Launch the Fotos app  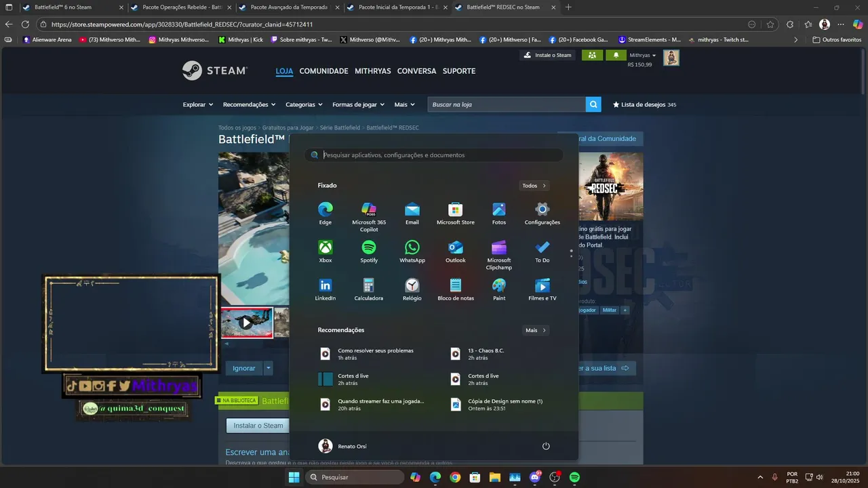click(499, 213)
